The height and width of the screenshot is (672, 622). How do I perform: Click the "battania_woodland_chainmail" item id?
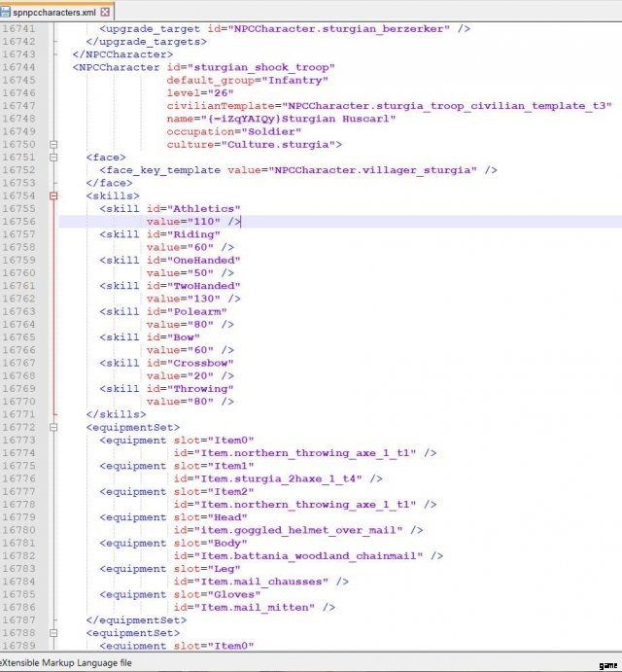click(x=308, y=556)
